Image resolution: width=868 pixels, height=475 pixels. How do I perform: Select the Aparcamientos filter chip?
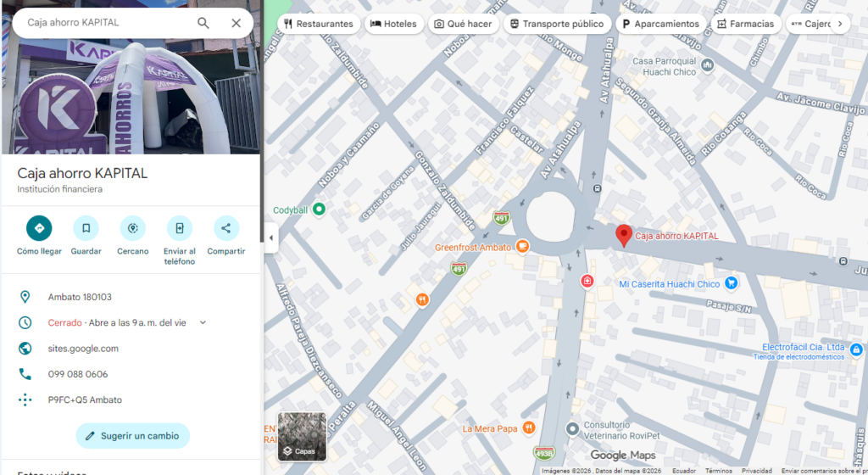tap(661, 24)
